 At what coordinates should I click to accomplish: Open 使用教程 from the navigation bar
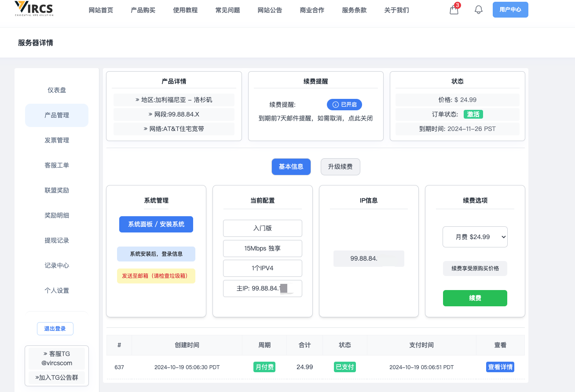(185, 10)
